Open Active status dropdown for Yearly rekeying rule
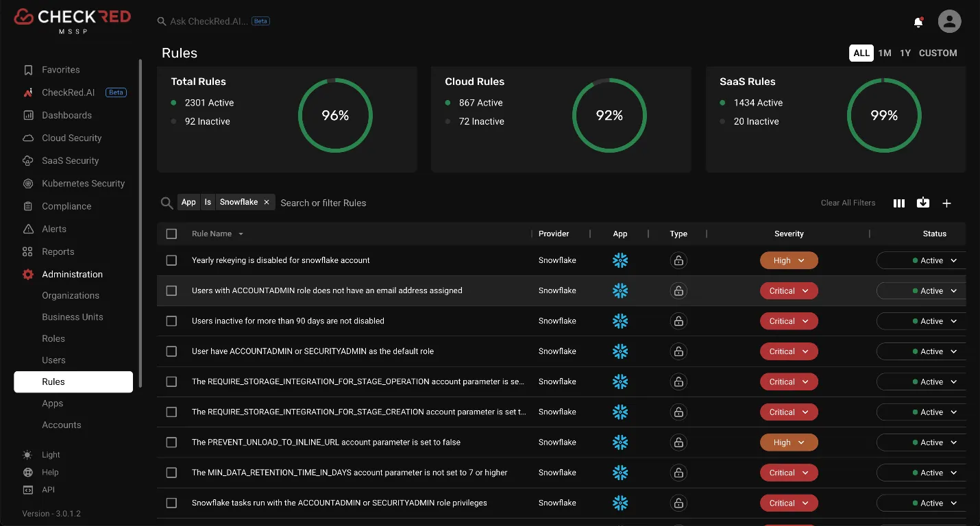The height and width of the screenshot is (526, 980). tap(922, 260)
